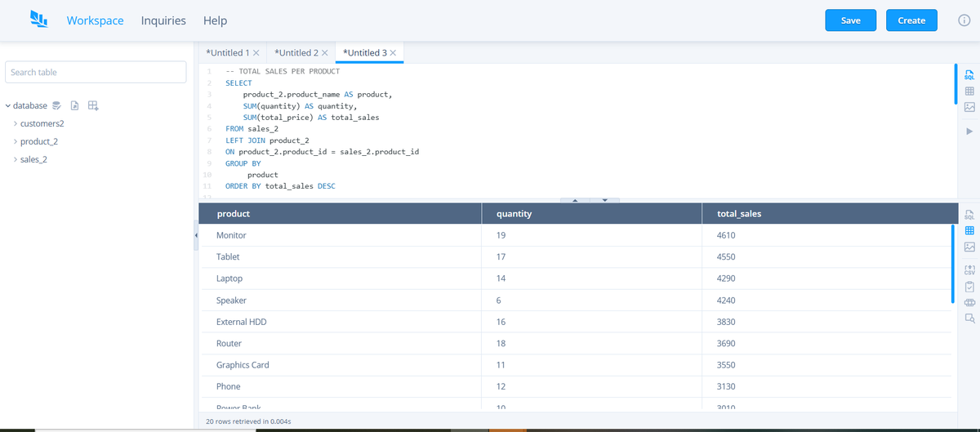Close the Untitled 2 tab
Image resolution: width=980 pixels, height=432 pixels.
click(x=325, y=52)
